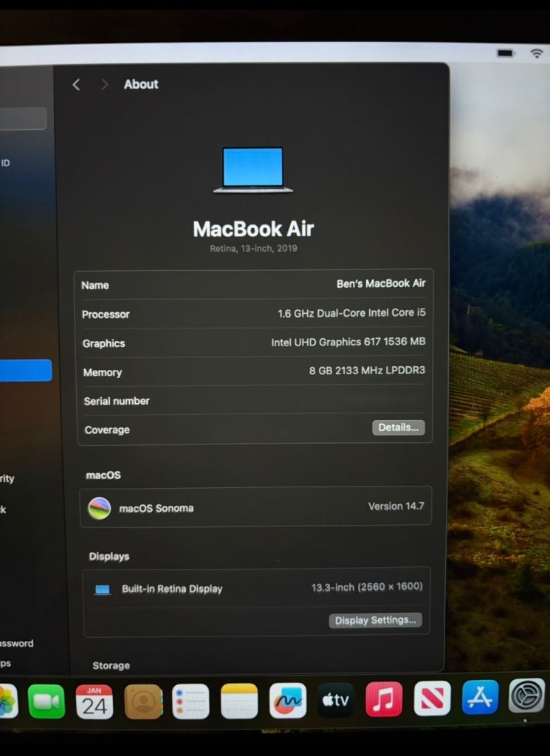Click the forward chevron beside About
This screenshot has height=756, width=550.
click(104, 85)
